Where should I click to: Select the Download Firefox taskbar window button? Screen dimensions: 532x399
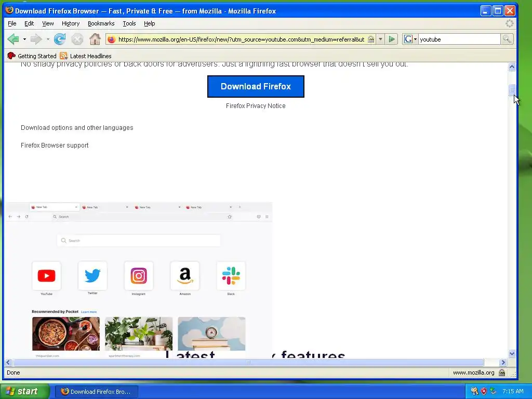pos(96,392)
